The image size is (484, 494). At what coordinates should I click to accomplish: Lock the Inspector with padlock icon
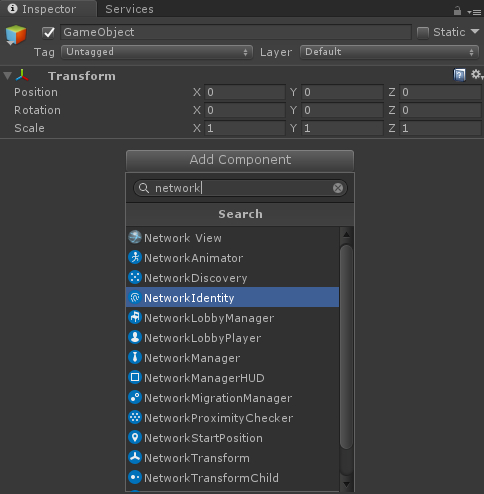point(457,11)
